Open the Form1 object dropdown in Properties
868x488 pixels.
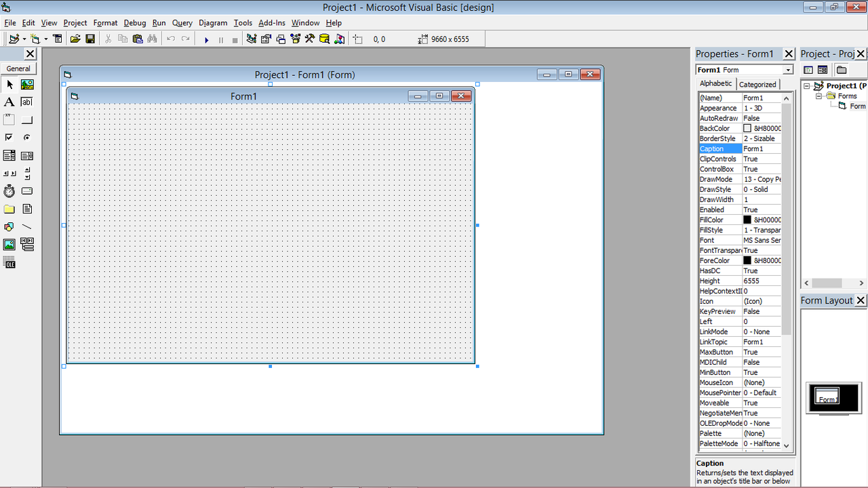(x=788, y=70)
